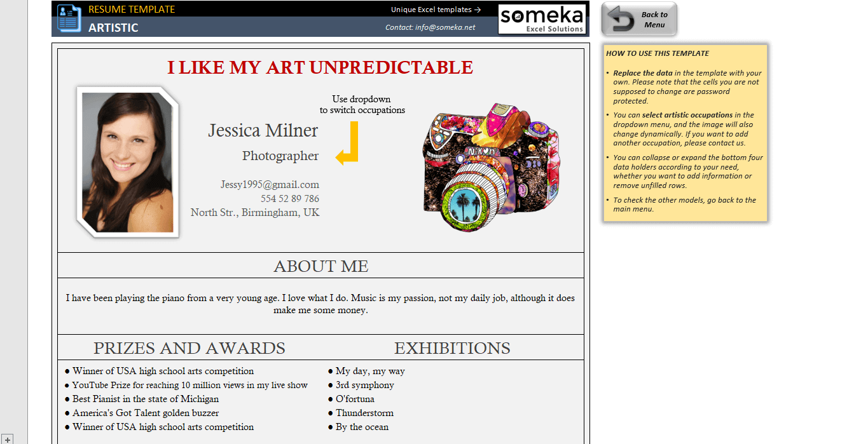868x444 pixels.
Task: Select the red headline I LIKE MY ART UNPREDICTABLE
Action: [320, 67]
